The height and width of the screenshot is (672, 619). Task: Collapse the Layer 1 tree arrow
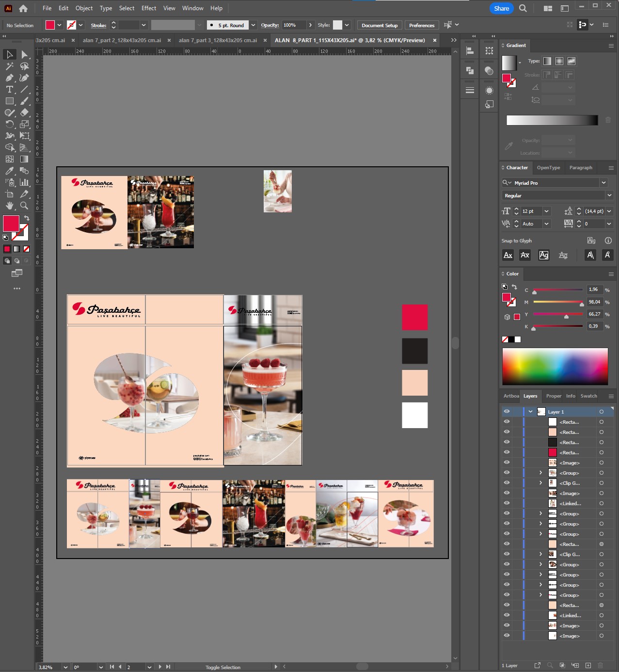tap(531, 412)
